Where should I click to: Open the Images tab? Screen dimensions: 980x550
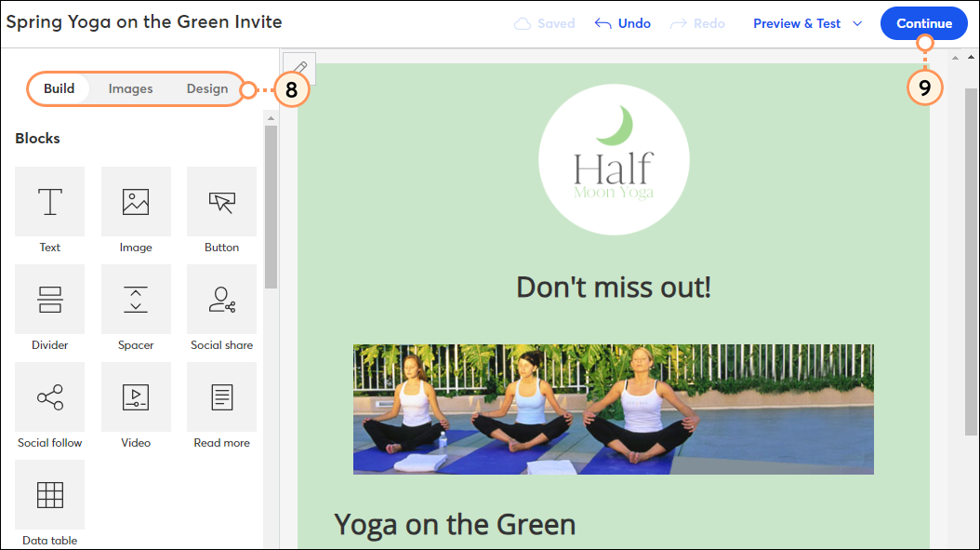coord(130,88)
